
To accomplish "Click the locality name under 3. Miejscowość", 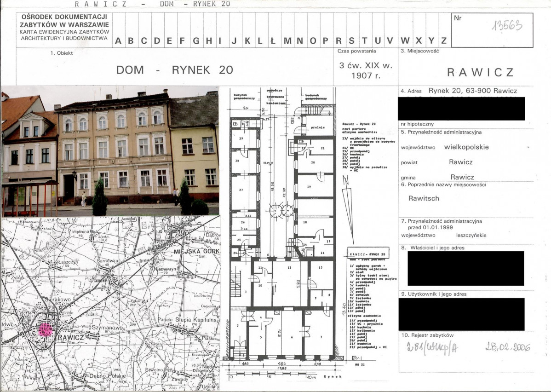I will (x=480, y=72).
